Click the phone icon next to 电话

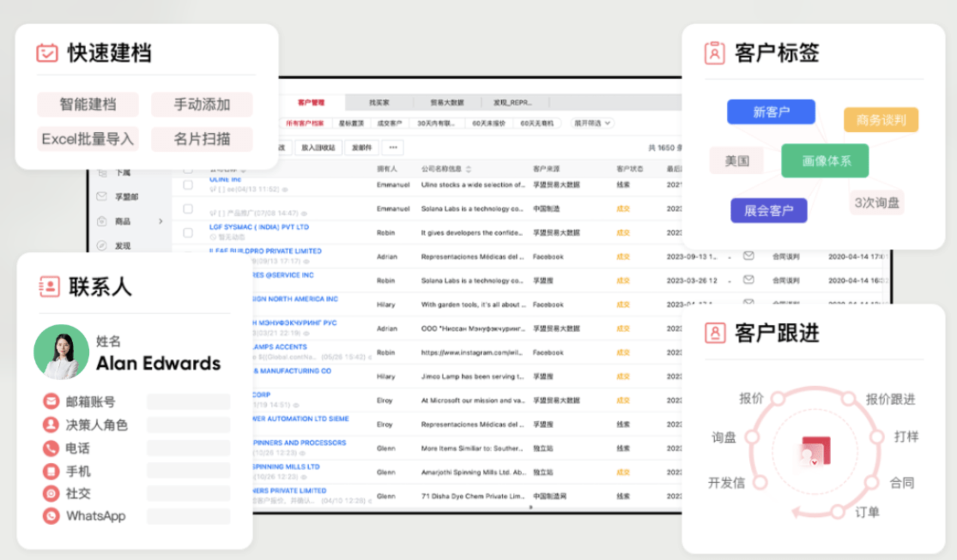(51, 448)
